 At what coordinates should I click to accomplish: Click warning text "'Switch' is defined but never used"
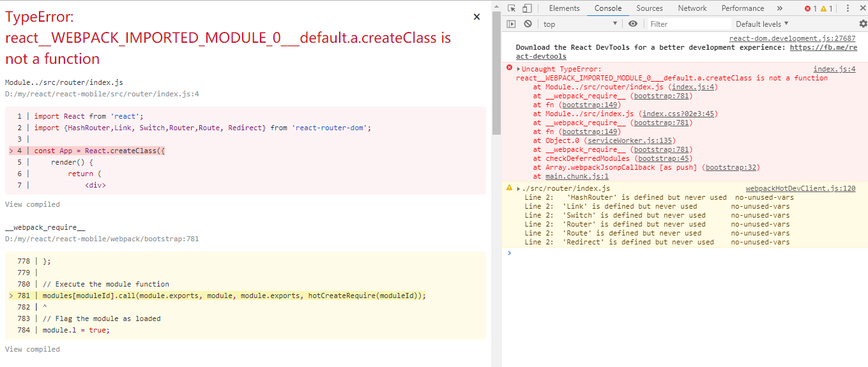coord(634,215)
